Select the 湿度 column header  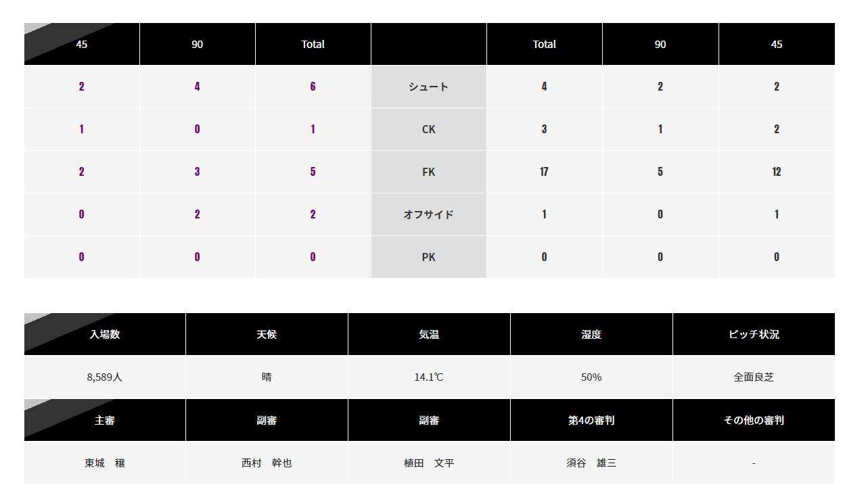coord(591,334)
